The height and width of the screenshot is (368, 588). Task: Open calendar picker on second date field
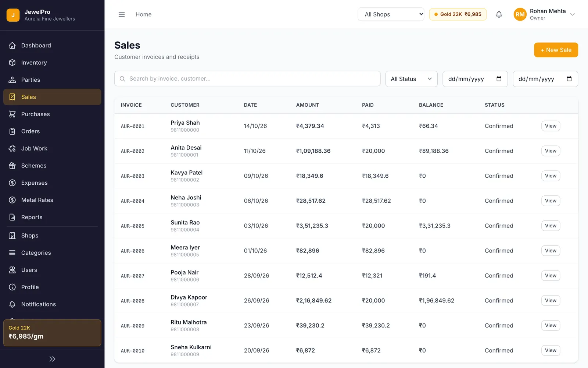(x=569, y=79)
